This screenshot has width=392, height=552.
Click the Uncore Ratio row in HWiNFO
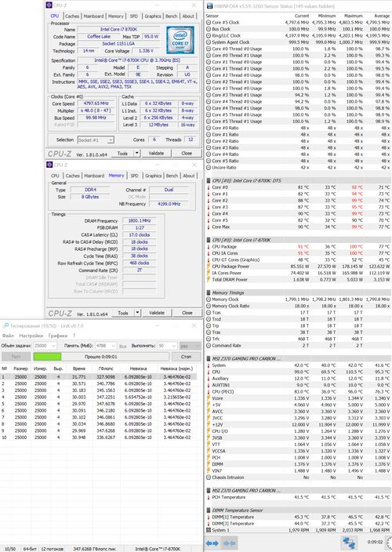[x=299, y=168]
